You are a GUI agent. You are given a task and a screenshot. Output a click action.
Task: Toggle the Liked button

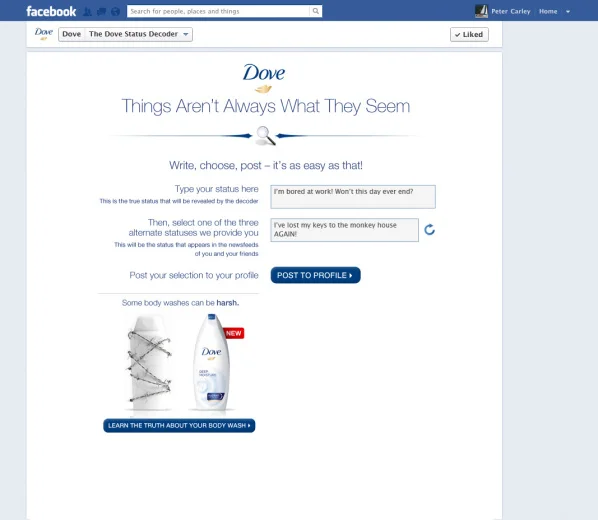(x=469, y=34)
